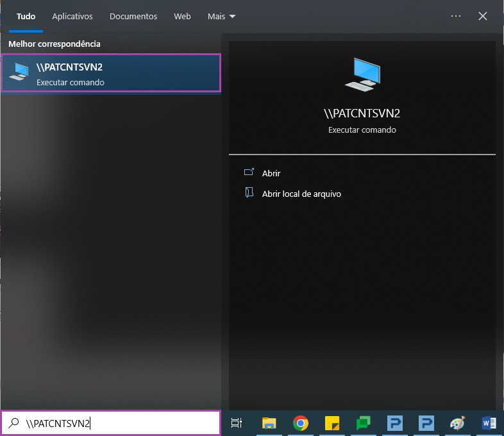This screenshot has height=436, width=504.
Task: Select the Documentos tab
Action: point(133,17)
